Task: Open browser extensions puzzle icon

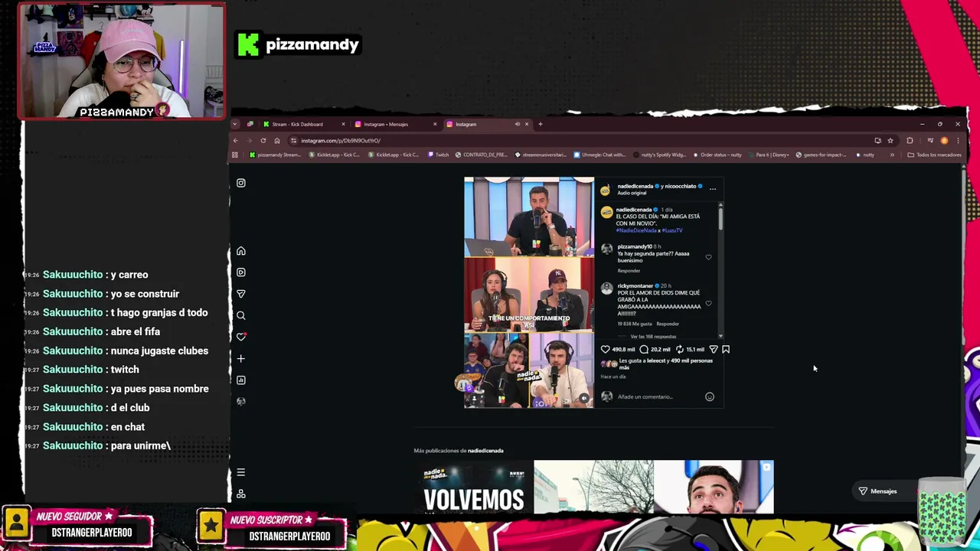Action: tap(910, 140)
